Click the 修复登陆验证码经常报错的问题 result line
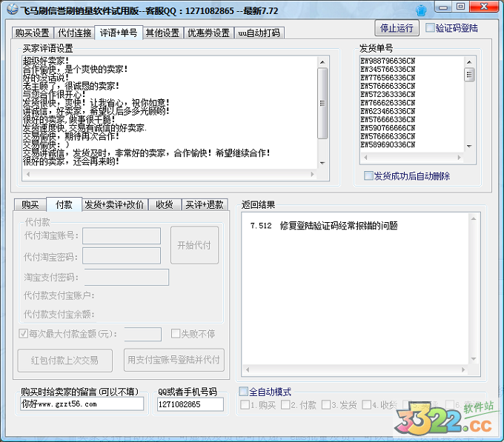Viewport: 504px width, 442px height. point(339,226)
